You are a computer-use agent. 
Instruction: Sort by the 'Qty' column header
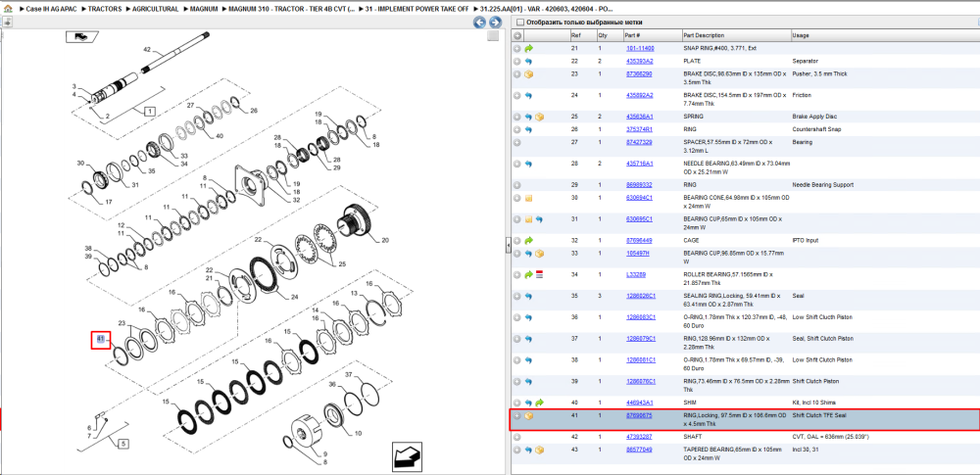[x=610, y=35]
